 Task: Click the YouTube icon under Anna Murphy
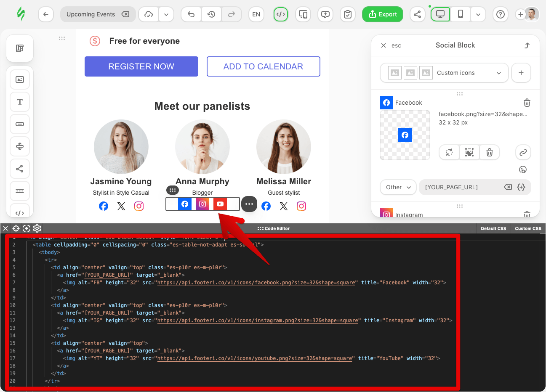[220, 204]
